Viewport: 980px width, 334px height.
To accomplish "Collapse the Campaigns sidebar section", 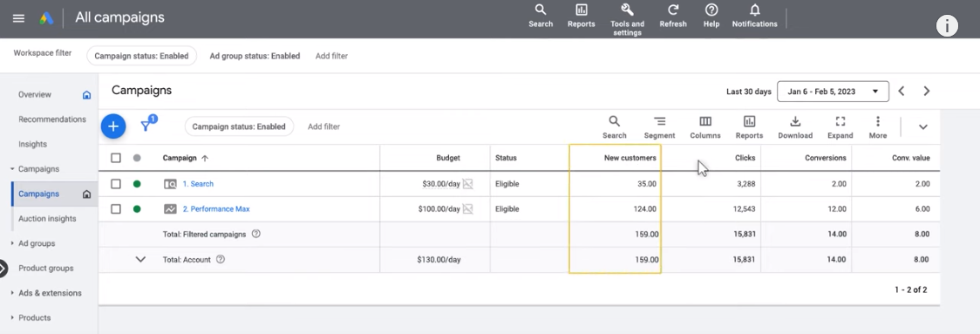I will point(12,169).
